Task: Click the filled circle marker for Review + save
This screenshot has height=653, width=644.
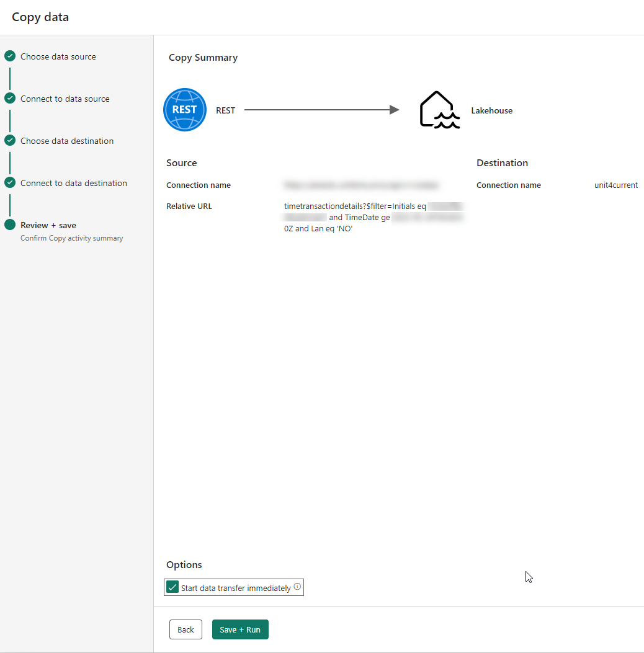Action: tap(10, 225)
